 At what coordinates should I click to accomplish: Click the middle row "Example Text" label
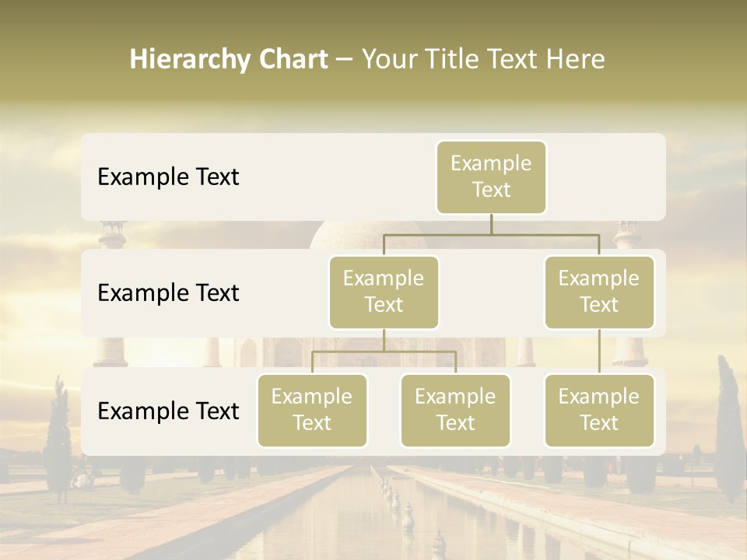pyautogui.click(x=168, y=293)
